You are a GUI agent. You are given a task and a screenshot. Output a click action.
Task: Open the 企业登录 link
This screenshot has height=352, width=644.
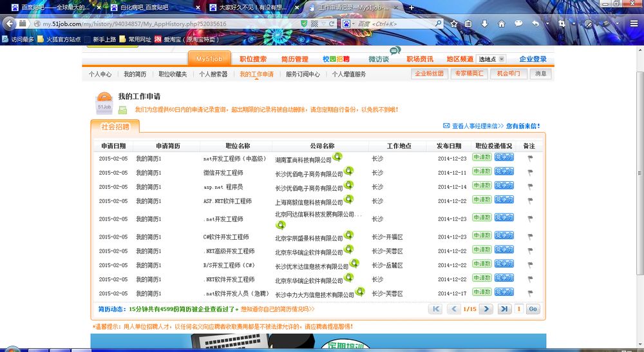(x=533, y=59)
